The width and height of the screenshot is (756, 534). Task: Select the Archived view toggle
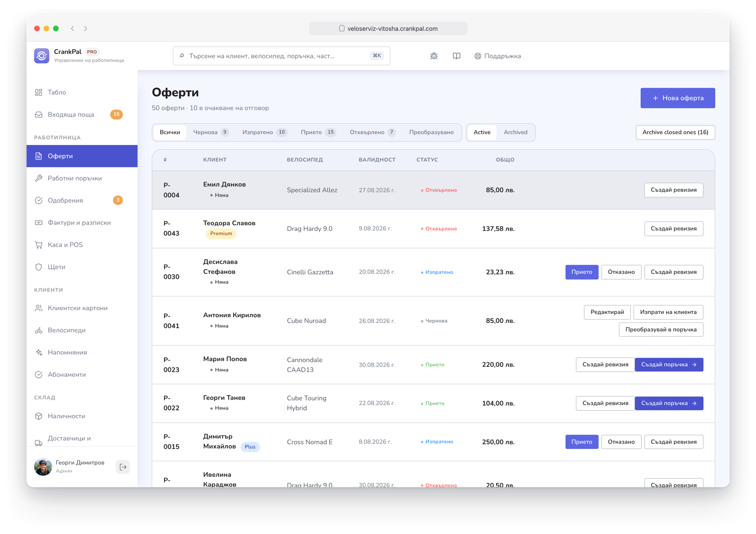pos(515,132)
